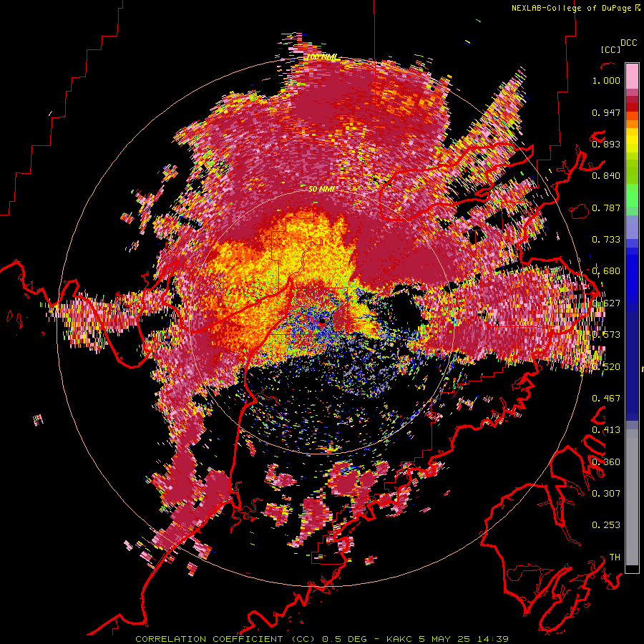644x644 pixels.
Task: Click the black radar site dot at center
Action: click(x=321, y=321)
